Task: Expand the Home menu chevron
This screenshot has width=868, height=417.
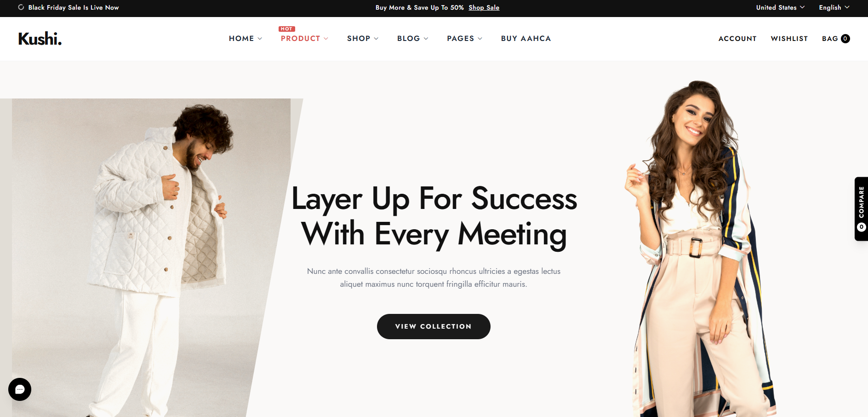Action: [260, 39]
